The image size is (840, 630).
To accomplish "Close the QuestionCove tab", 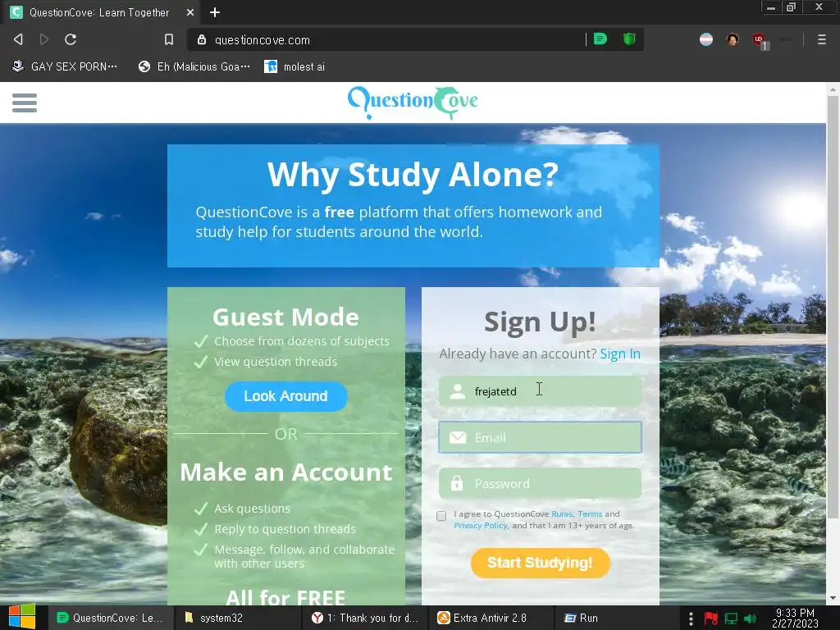I will 190,12.
